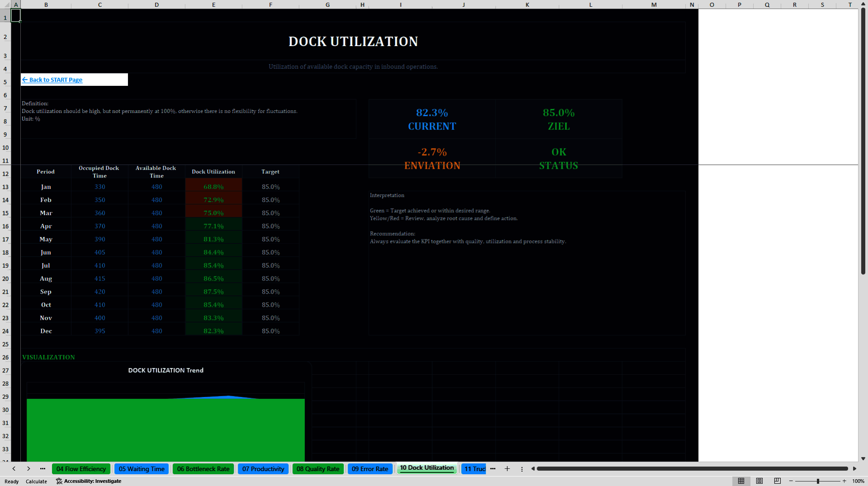Show hidden sheet tabs on the left
The image size is (868, 486).
tap(42, 469)
